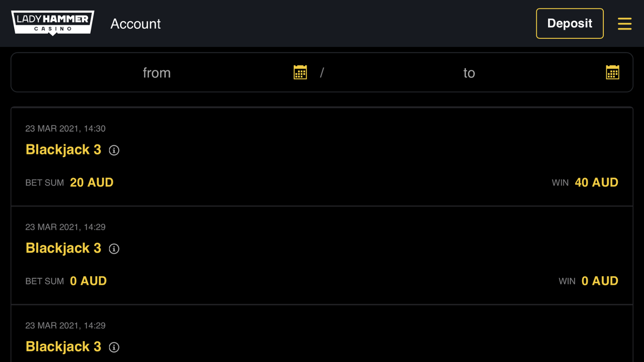Open the bottom-most Blackjack 3 entry
The height and width of the screenshot is (362, 644).
[63, 347]
